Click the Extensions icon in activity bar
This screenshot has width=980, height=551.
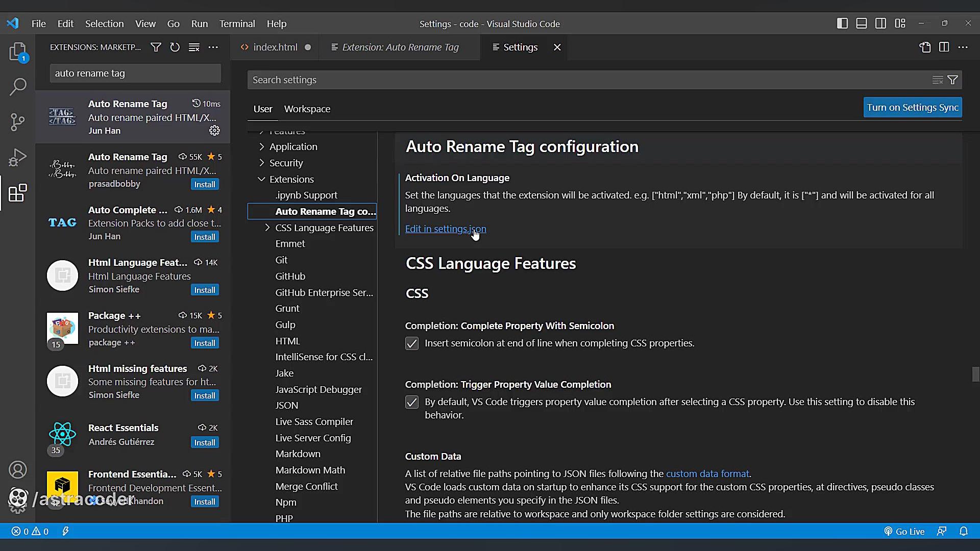[17, 193]
